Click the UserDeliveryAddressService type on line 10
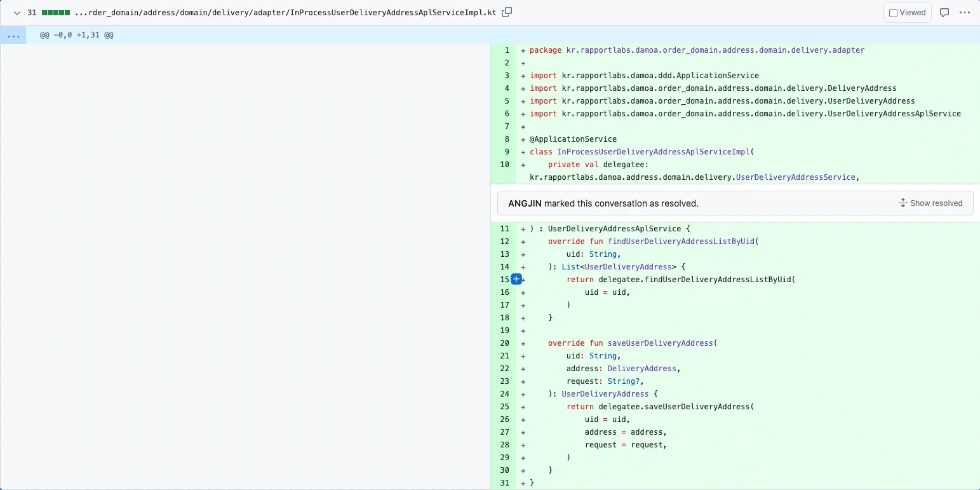980x490 pixels. pos(795,177)
